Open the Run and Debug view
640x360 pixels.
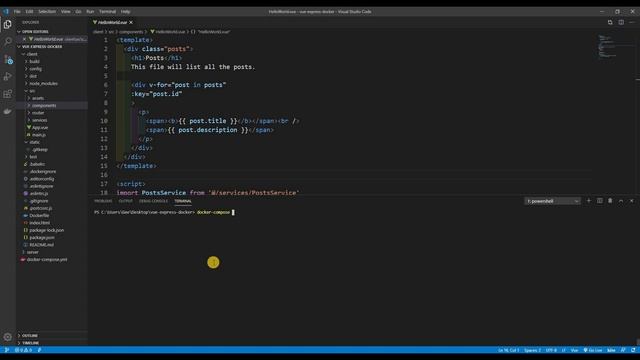[x=8, y=76]
